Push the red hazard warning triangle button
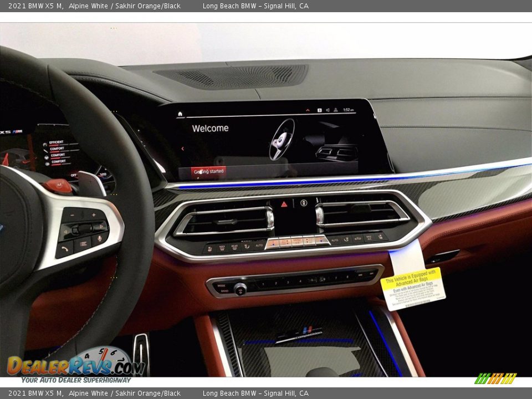This screenshot has height=399, width=532. pos(284,204)
